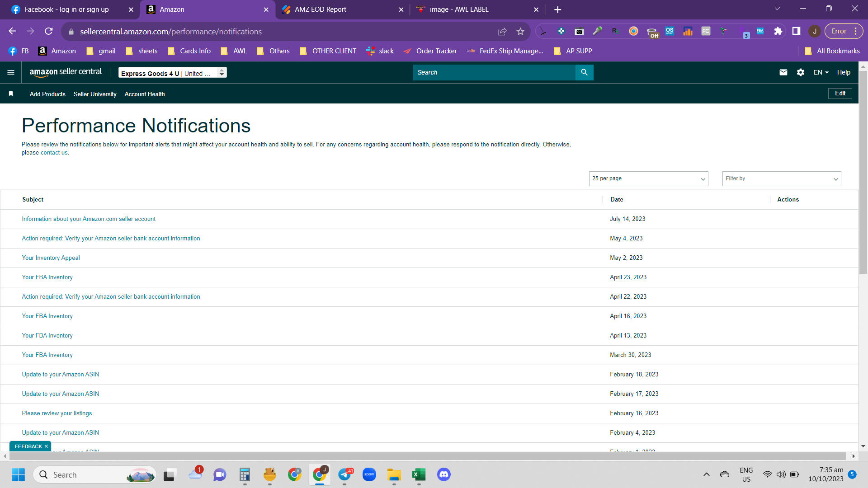Viewport: 868px width, 488px height.
Task: Toggle the browser side panel icon
Action: (796, 31)
